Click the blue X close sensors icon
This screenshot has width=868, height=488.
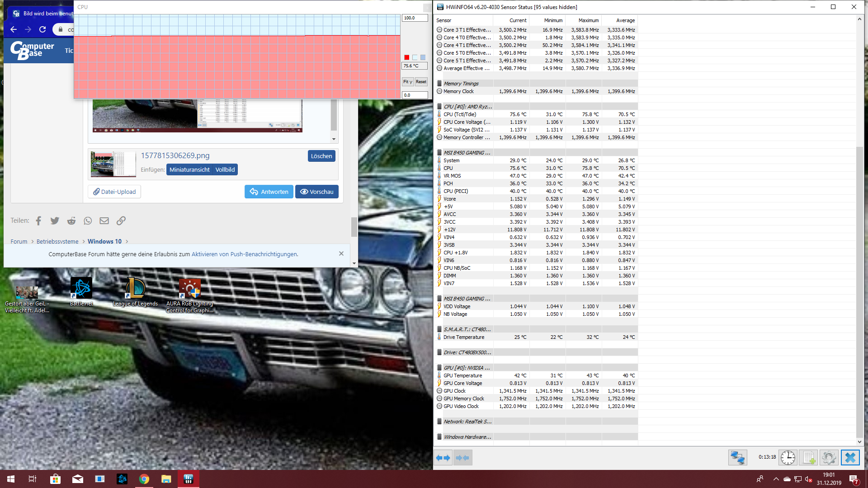point(850,458)
